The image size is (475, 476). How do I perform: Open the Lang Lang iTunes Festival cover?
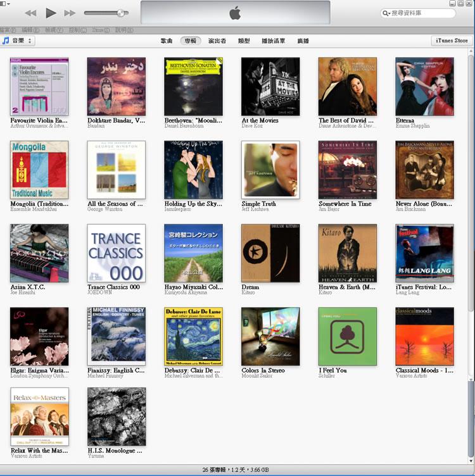point(425,253)
